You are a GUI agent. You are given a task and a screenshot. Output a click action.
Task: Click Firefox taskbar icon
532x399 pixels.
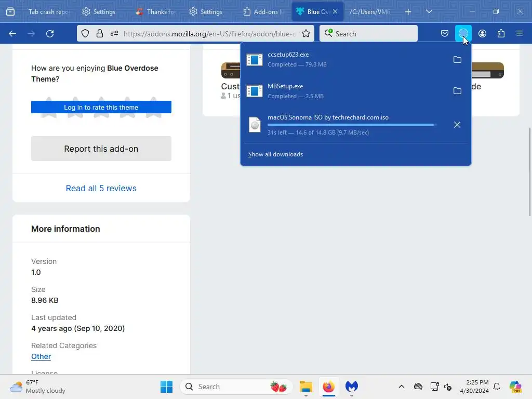(328, 387)
